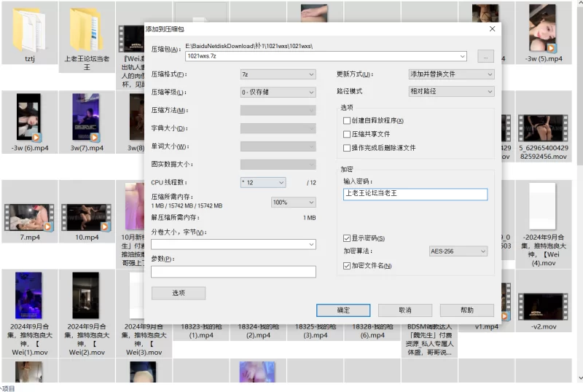The height and width of the screenshot is (392, 583).
Task: Expand the 压缩等级 dropdown
Action: [x=278, y=93]
